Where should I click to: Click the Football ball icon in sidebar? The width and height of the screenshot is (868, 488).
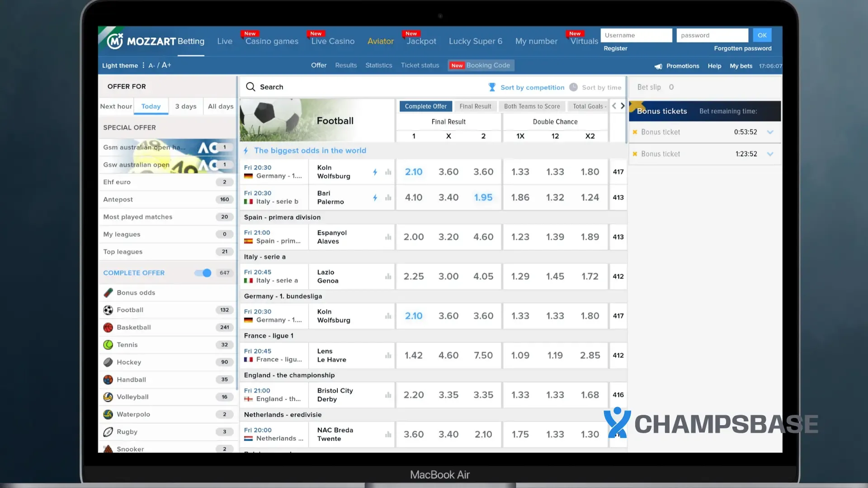click(x=108, y=310)
